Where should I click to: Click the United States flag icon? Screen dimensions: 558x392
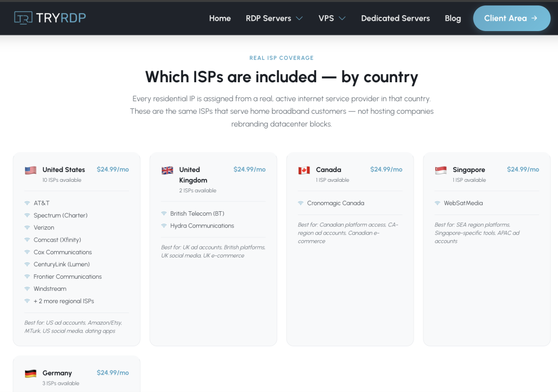pyautogui.click(x=31, y=170)
